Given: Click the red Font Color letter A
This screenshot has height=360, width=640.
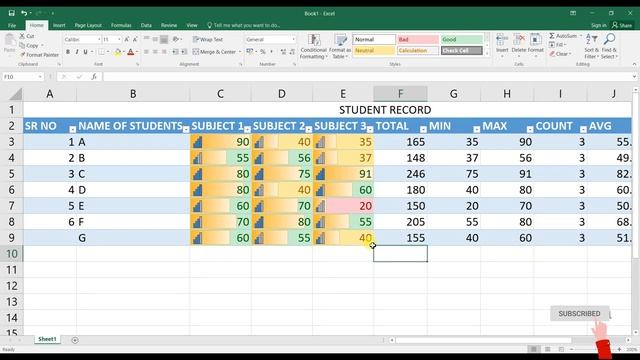Looking at the screenshot, I should click(x=131, y=52).
